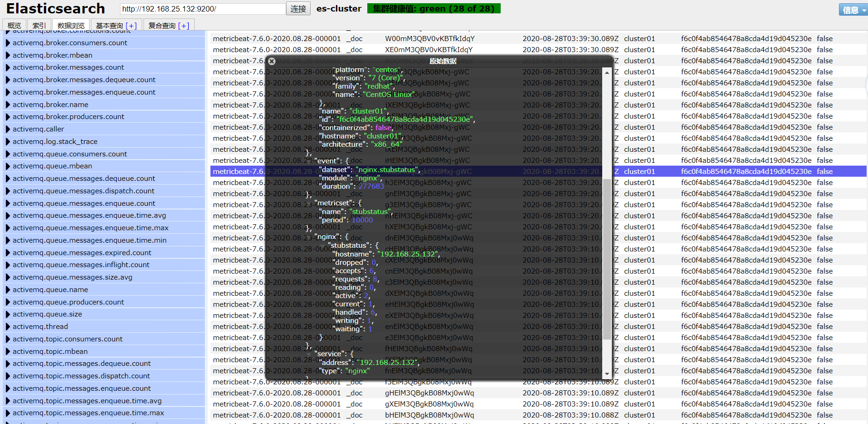Image resolution: width=868 pixels, height=424 pixels.
Task: Expand activemq.broker.messages.dequeue.count field
Action: pyautogui.click(x=8, y=80)
